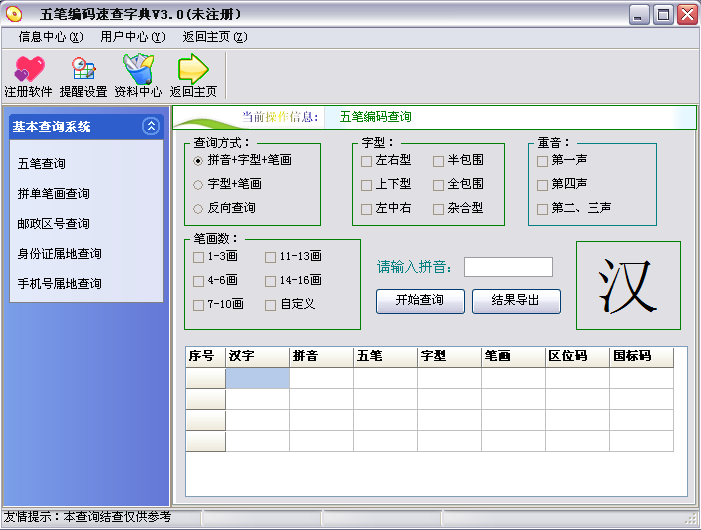Screen dimensions: 701x530
Task: Click the 国标码 column header
Action: pyautogui.click(x=641, y=357)
